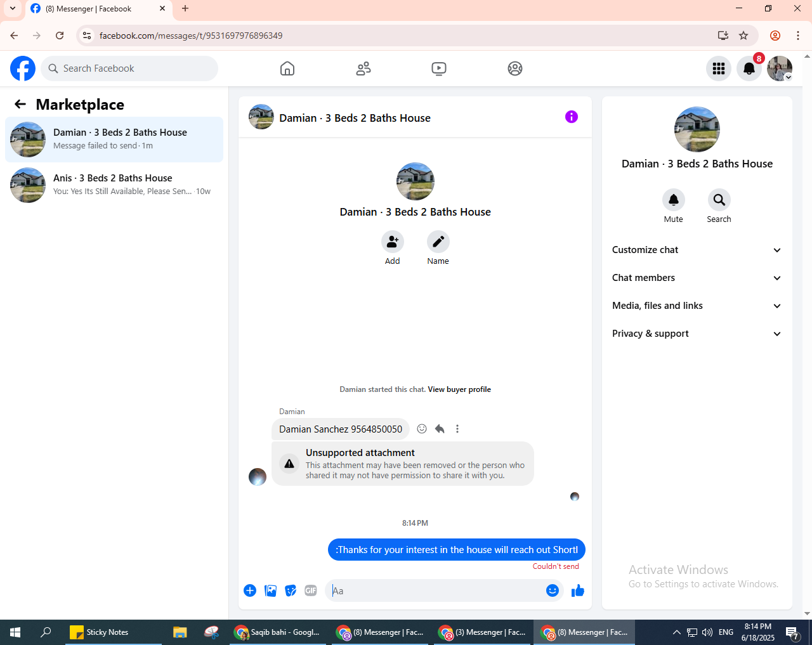Image resolution: width=812 pixels, height=645 pixels.
Task: Mute the Damian conversation
Action: click(x=674, y=200)
